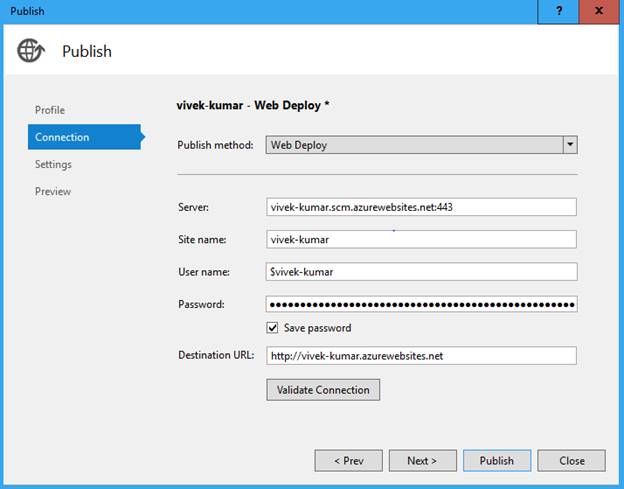Dismiss dialog using Close button
This screenshot has width=624, height=489.
pos(571,461)
